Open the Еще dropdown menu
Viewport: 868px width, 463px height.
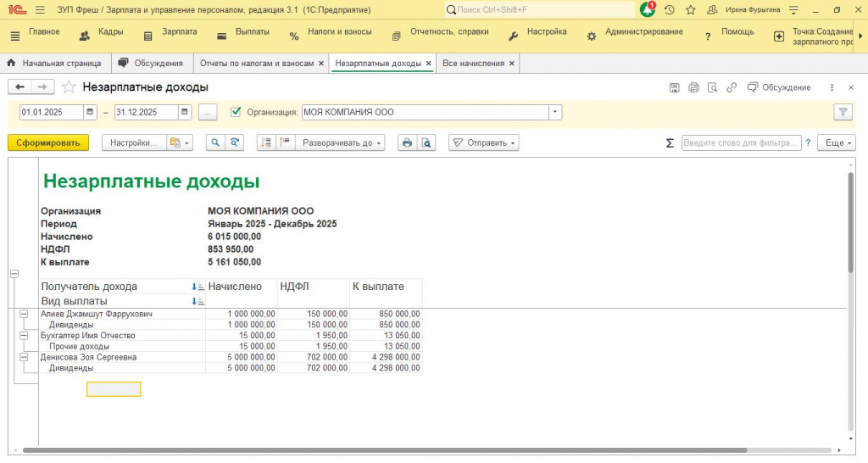coord(838,143)
